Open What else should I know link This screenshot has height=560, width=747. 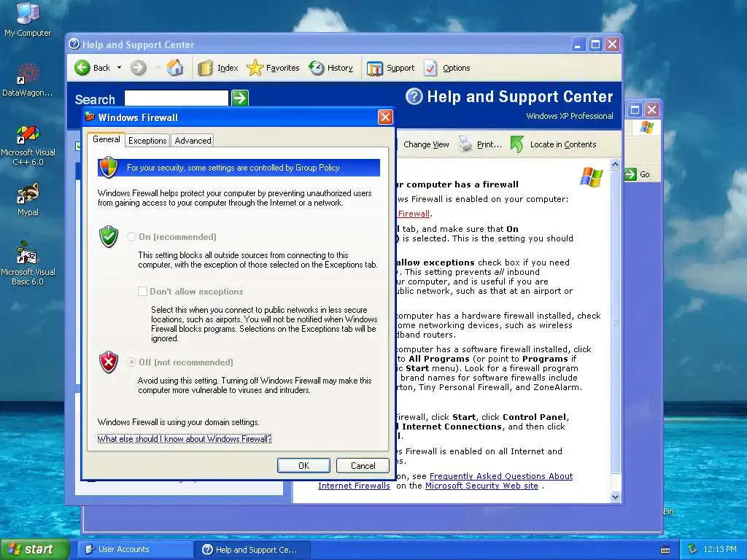[x=185, y=438]
